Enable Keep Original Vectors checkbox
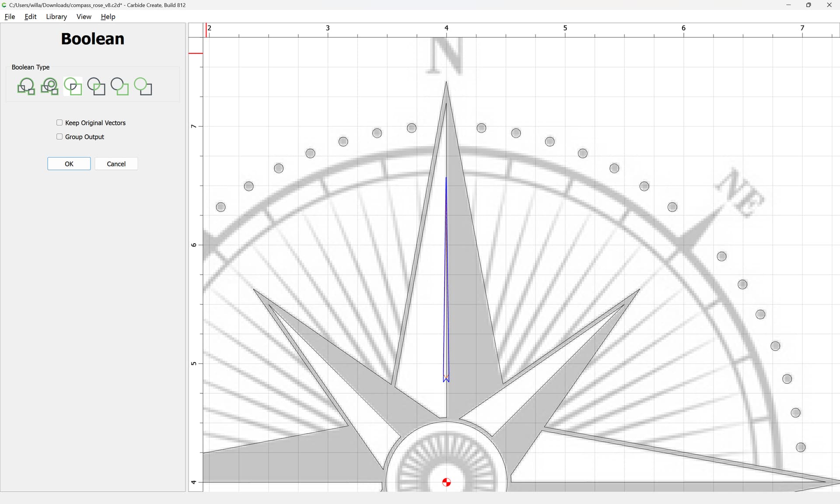Screen dimensions: 840x504 point(59,122)
